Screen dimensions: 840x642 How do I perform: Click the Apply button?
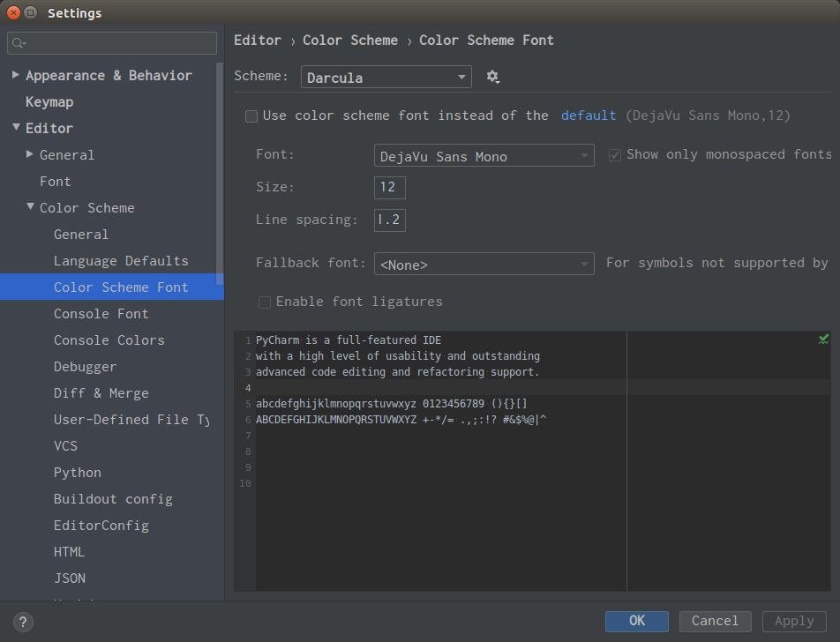click(x=794, y=621)
